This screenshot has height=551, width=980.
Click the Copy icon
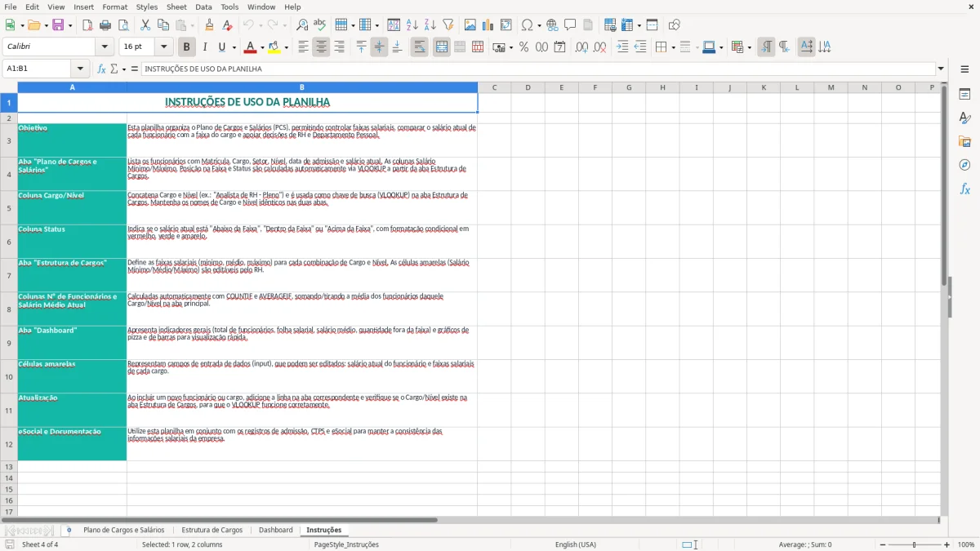pyautogui.click(x=163, y=25)
